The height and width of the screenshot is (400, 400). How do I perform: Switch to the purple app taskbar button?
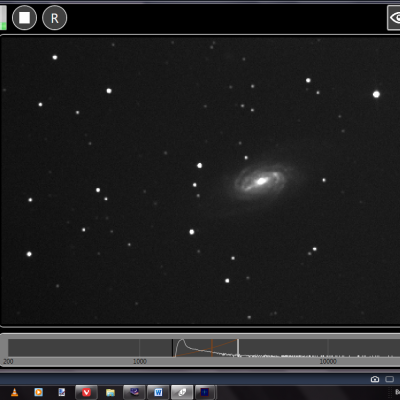coord(134,392)
